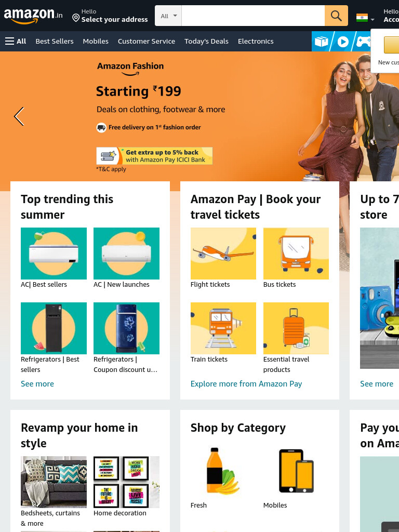Click Explore more from Amazon Pay link

246,384
